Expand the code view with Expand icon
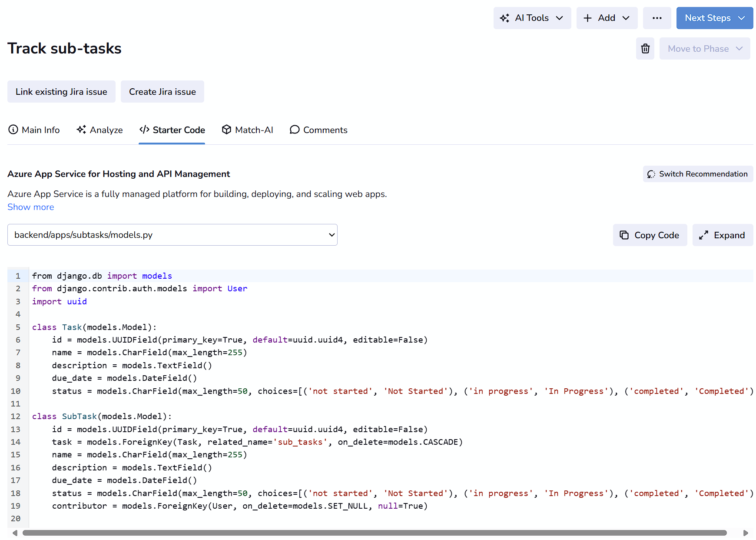756x540 pixels. tap(703, 235)
